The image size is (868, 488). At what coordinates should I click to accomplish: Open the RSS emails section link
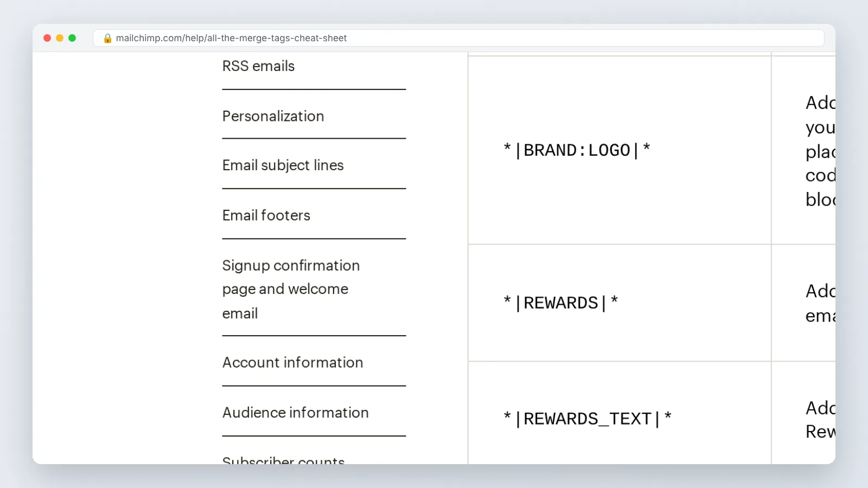[x=258, y=66]
